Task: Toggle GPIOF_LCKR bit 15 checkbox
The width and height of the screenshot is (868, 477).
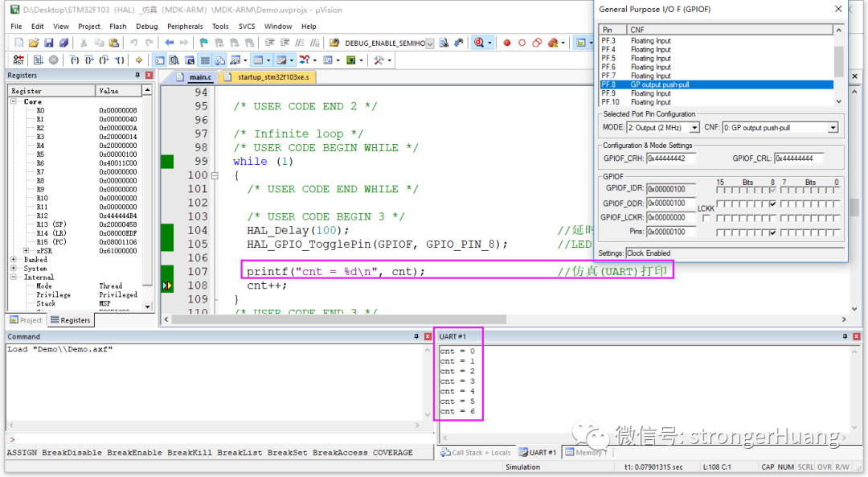Action: click(720, 218)
